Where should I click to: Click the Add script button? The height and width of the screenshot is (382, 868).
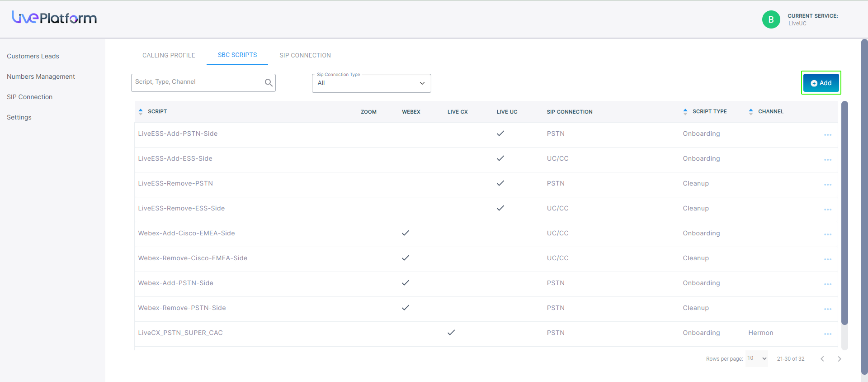pos(821,83)
